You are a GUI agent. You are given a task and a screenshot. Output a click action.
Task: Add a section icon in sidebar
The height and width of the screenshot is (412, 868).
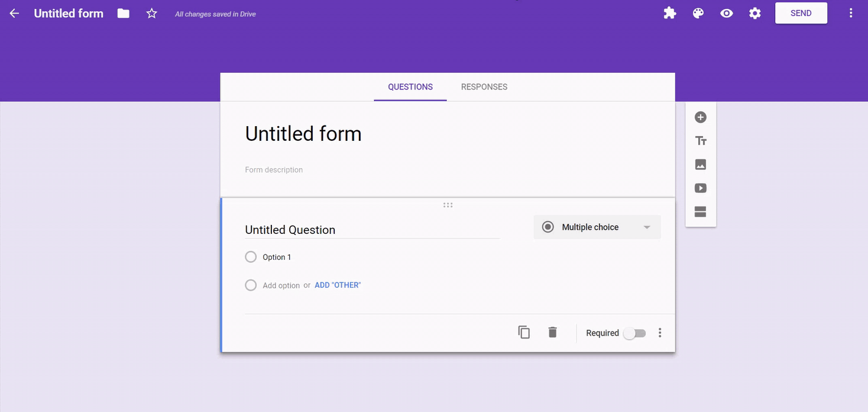701,212
